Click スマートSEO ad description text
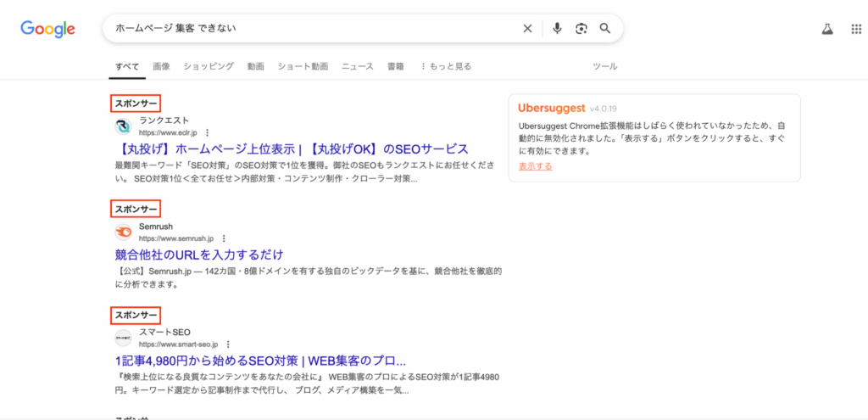Viewport: 868px width, 420px height. (x=309, y=384)
